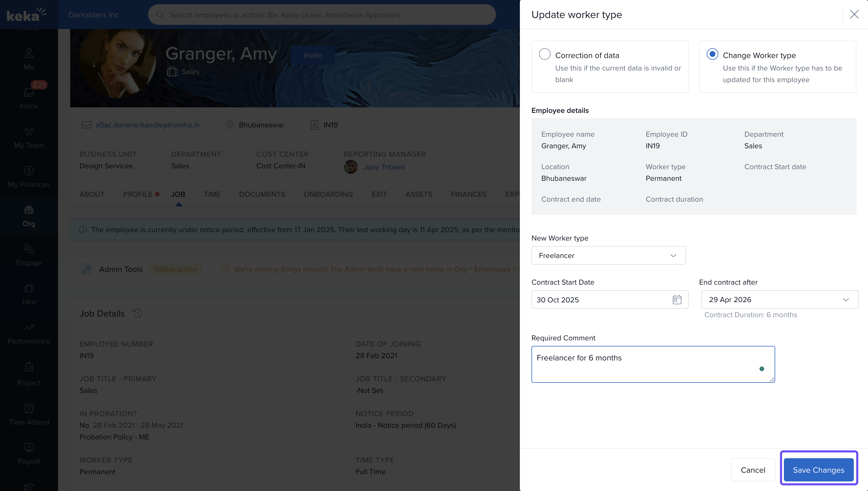This screenshot has width=868, height=491.
Task: Select the Correction of data option
Action: pos(545,54)
